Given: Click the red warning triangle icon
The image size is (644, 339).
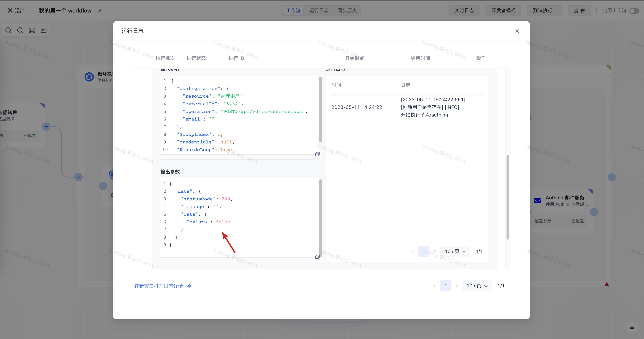Looking at the screenshot, I should point(607,284).
